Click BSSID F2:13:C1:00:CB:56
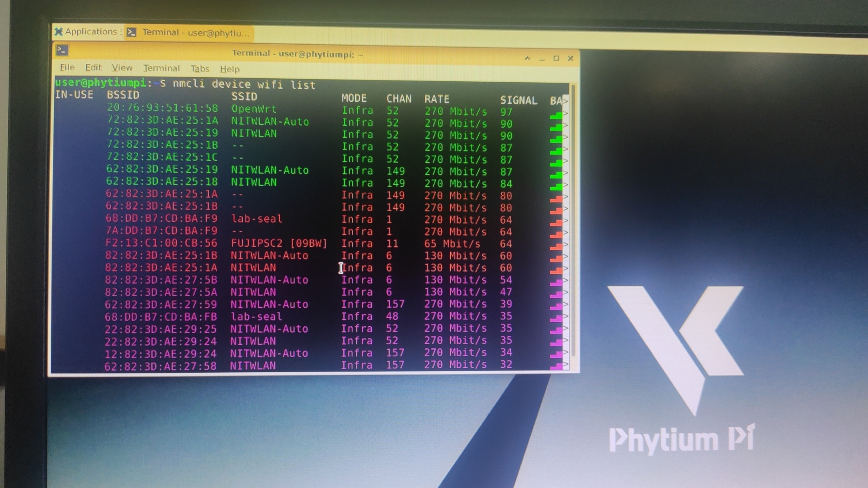 (x=161, y=243)
